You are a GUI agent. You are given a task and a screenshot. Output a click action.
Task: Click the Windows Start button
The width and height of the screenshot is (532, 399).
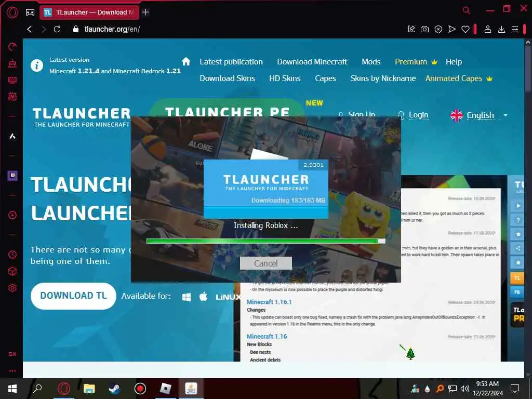(12, 389)
